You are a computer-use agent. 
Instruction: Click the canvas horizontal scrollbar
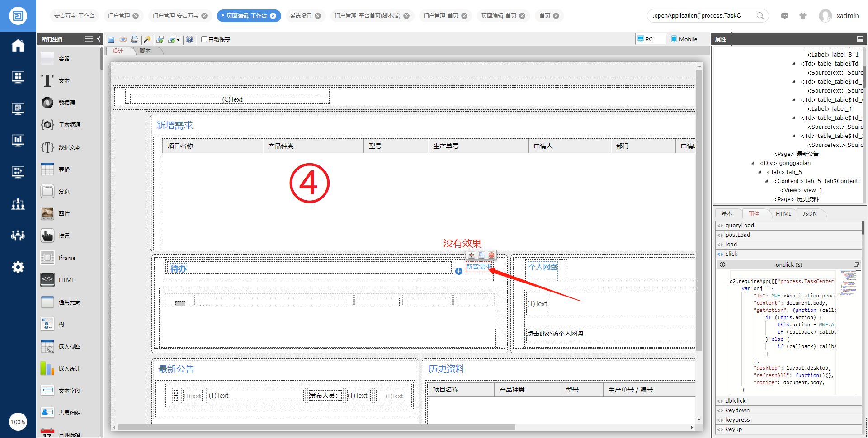click(316, 428)
